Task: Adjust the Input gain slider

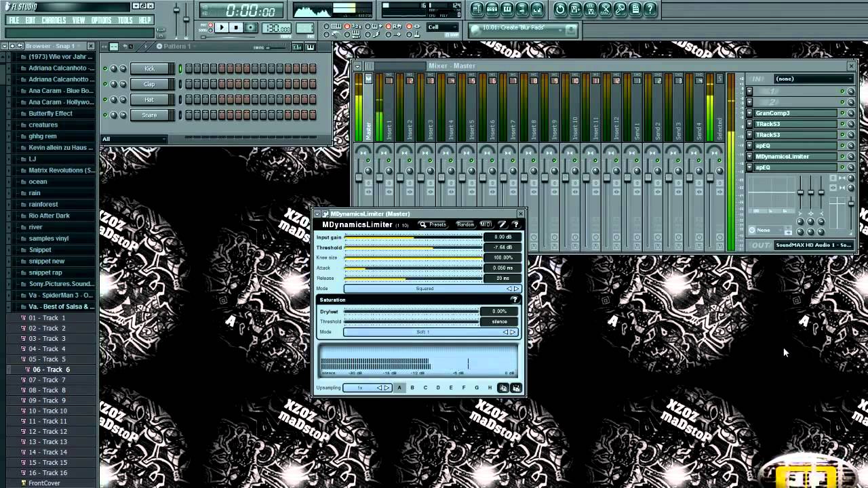Action: (413, 237)
